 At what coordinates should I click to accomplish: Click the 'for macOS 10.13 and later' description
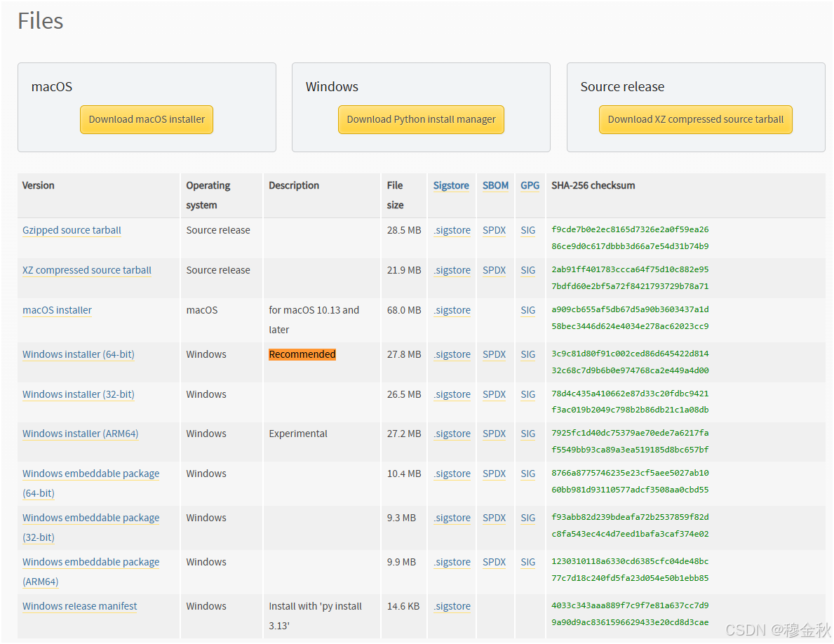[x=314, y=320]
